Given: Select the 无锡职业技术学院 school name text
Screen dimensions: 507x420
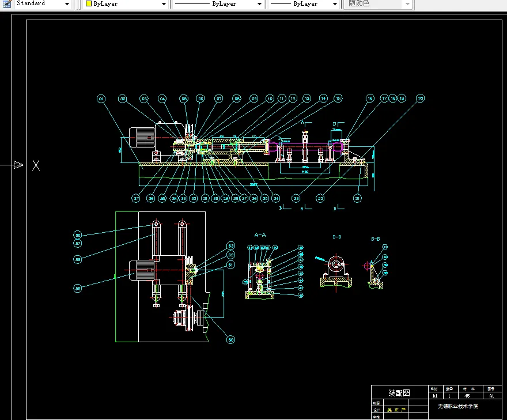Looking at the screenshot, I should click(x=458, y=406).
